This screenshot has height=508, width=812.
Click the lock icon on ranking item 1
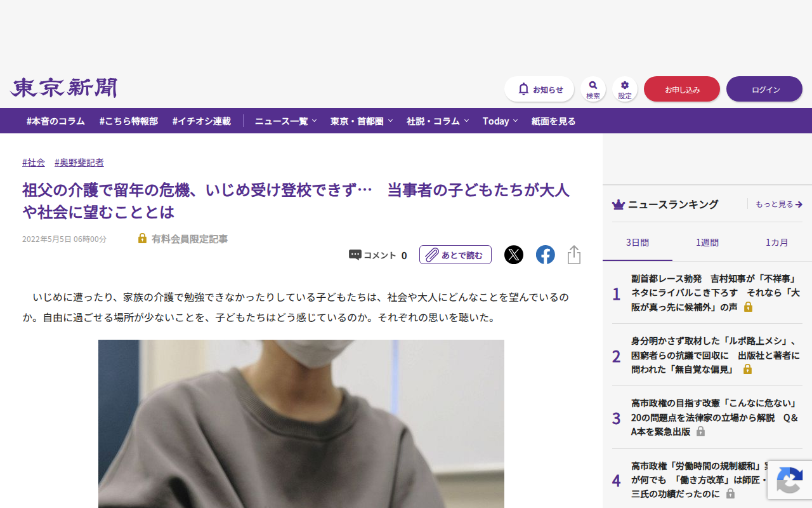[x=748, y=307]
